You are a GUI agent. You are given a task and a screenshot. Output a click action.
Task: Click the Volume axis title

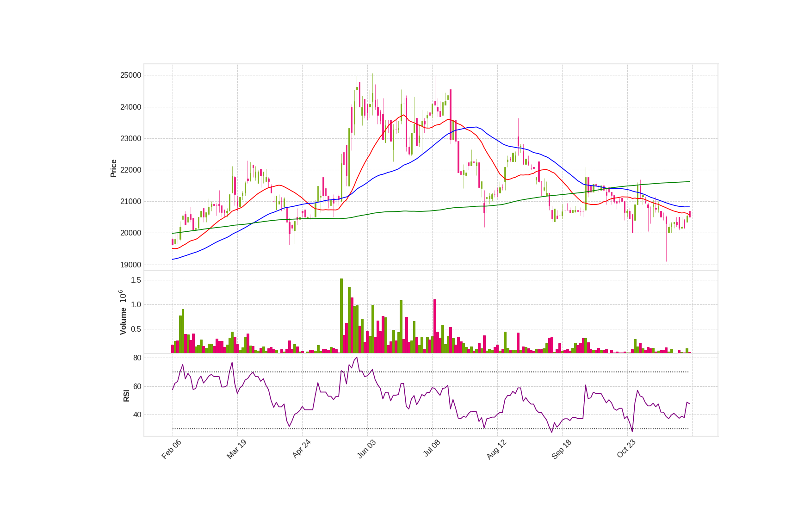click(123, 321)
